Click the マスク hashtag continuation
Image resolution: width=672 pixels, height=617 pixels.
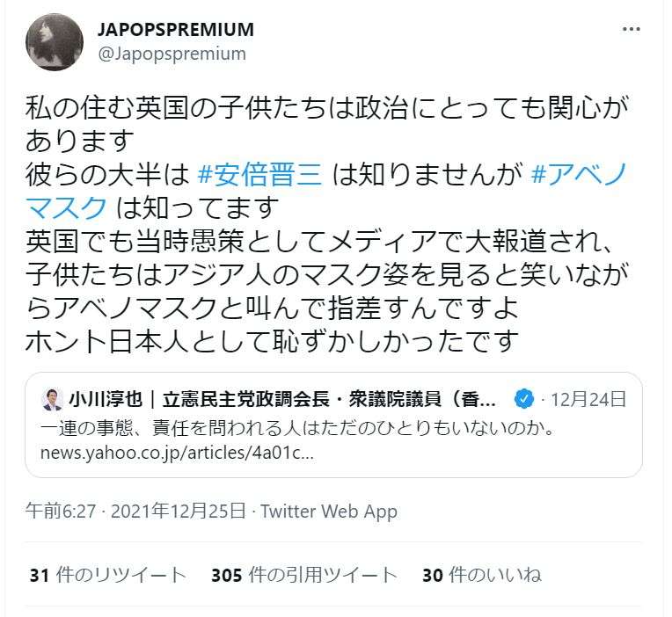point(67,207)
